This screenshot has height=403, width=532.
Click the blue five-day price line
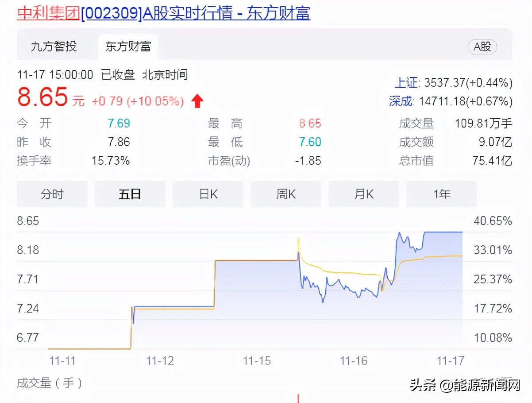(443, 232)
